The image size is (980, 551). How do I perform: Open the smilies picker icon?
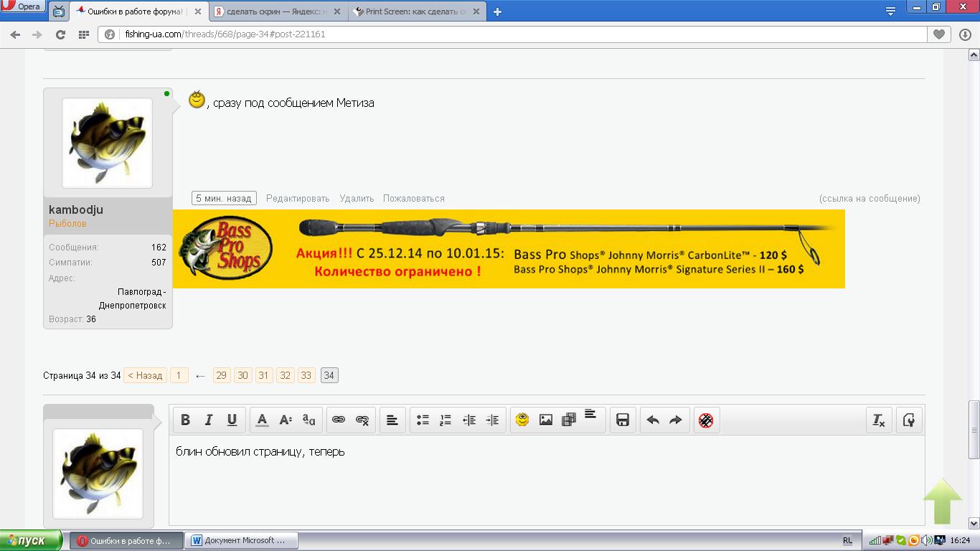click(x=522, y=420)
